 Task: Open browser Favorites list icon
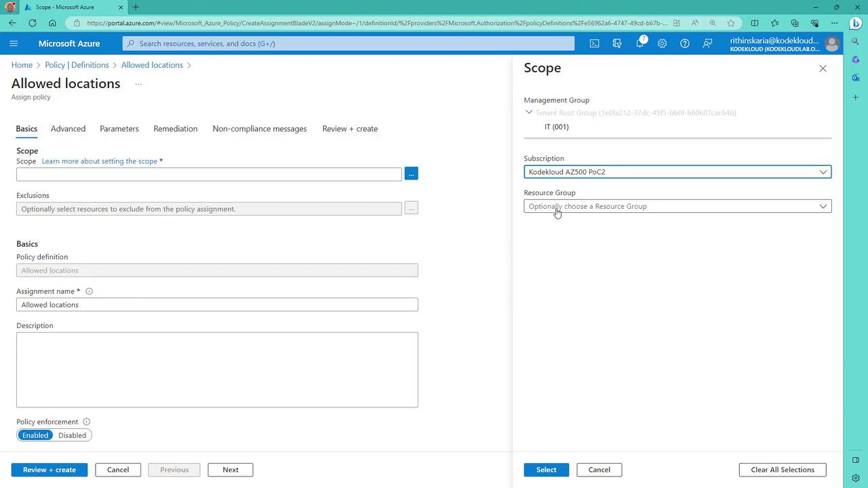coord(775,23)
